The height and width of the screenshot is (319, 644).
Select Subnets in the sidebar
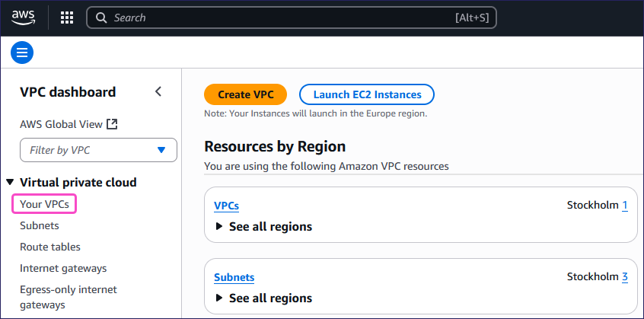point(40,225)
